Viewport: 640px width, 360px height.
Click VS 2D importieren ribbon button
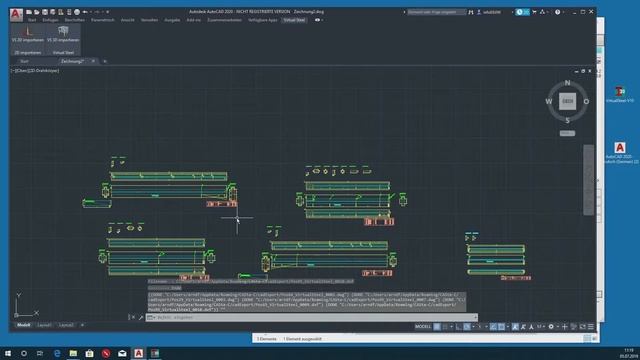point(28,35)
